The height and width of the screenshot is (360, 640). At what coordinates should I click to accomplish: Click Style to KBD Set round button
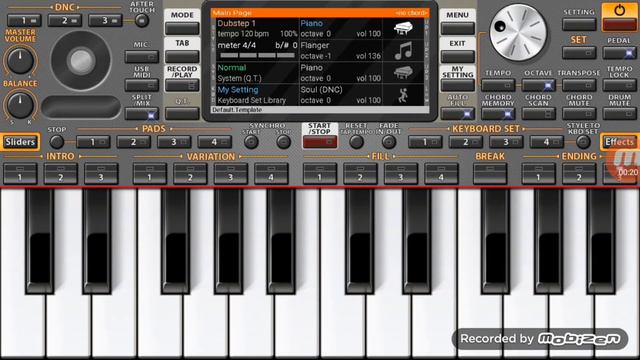point(583,142)
